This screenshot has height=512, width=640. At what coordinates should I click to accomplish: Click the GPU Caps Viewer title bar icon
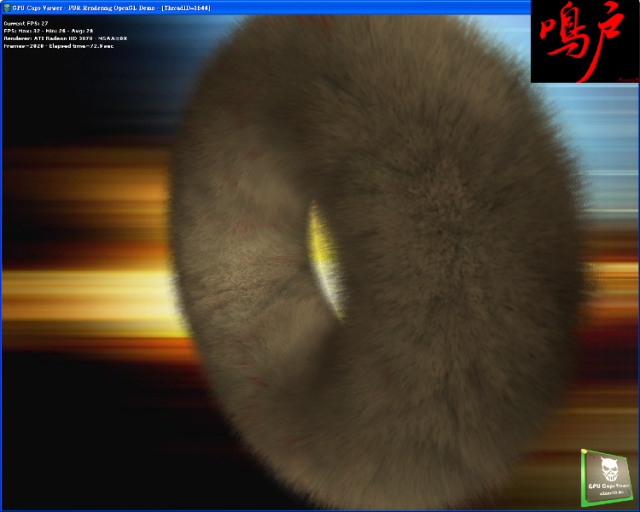pyautogui.click(x=7, y=8)
